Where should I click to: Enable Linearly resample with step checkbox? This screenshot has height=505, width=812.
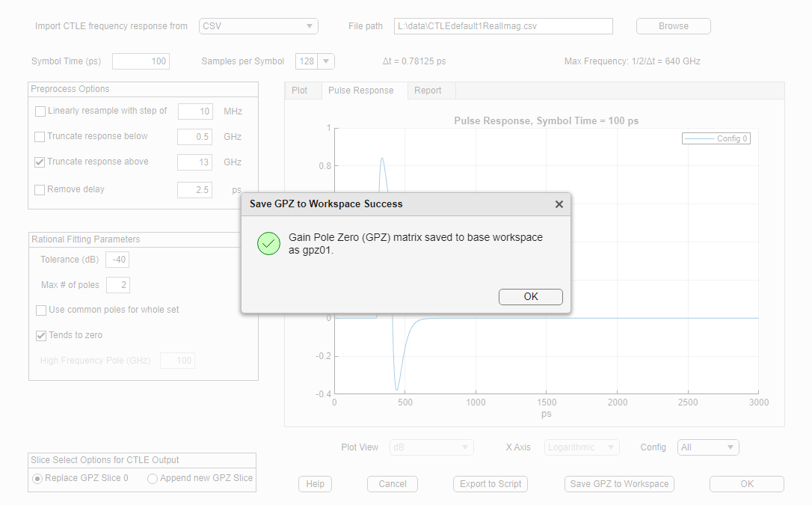pyautogui.click(x=40, y=111)
